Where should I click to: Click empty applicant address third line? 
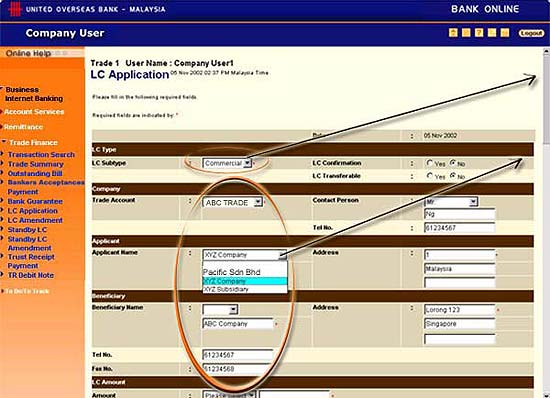point(460,282)
